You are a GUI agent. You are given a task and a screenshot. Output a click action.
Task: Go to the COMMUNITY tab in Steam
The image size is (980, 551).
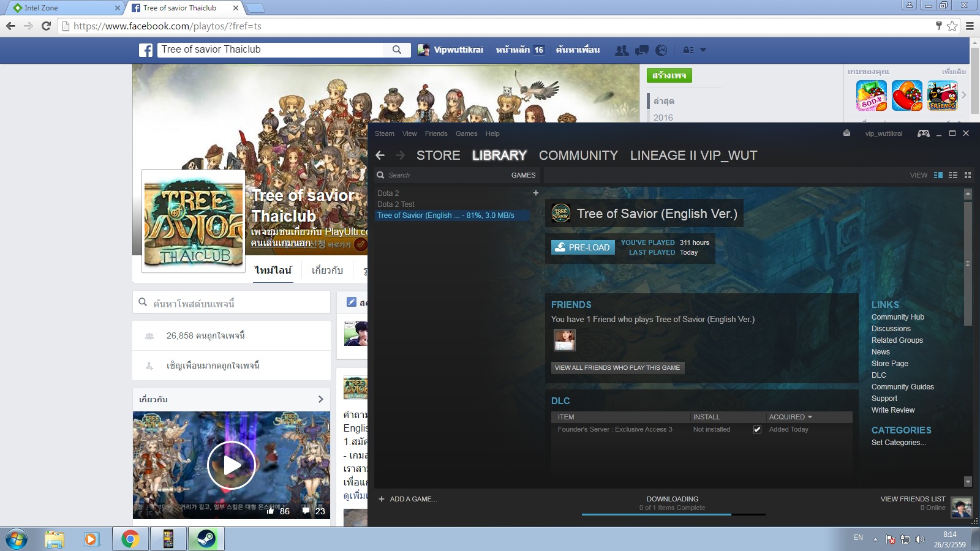[x=578, y=156]
